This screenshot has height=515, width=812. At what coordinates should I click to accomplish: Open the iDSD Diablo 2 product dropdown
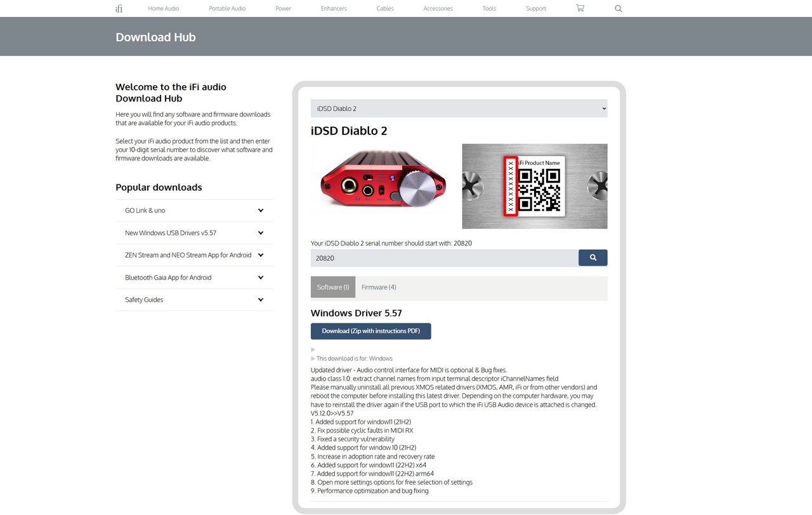point(459,108)
